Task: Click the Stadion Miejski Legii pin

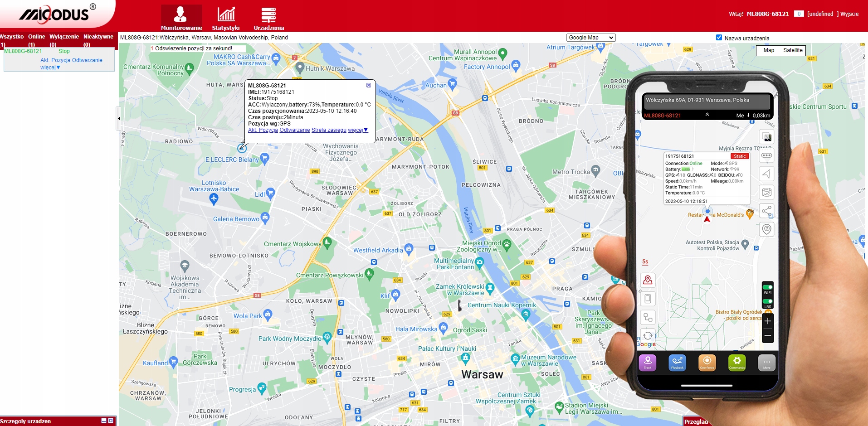Action: (x=559, y=407)
